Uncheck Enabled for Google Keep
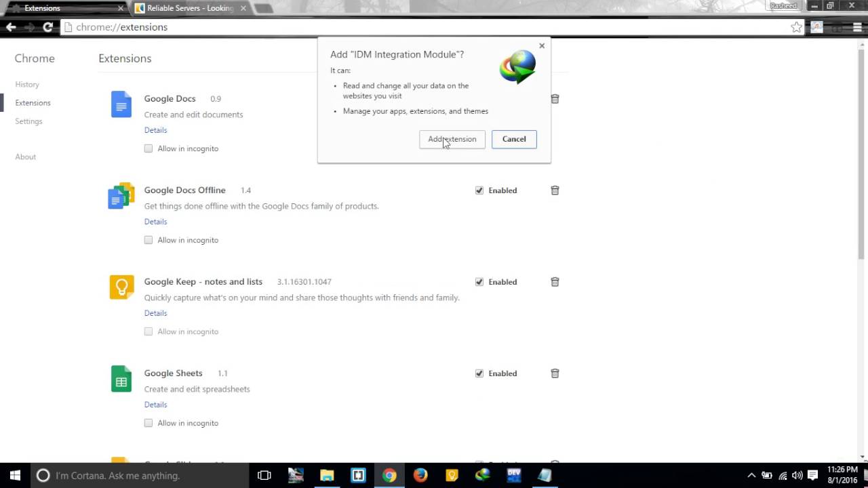868x488 pixels. point(479,282)
